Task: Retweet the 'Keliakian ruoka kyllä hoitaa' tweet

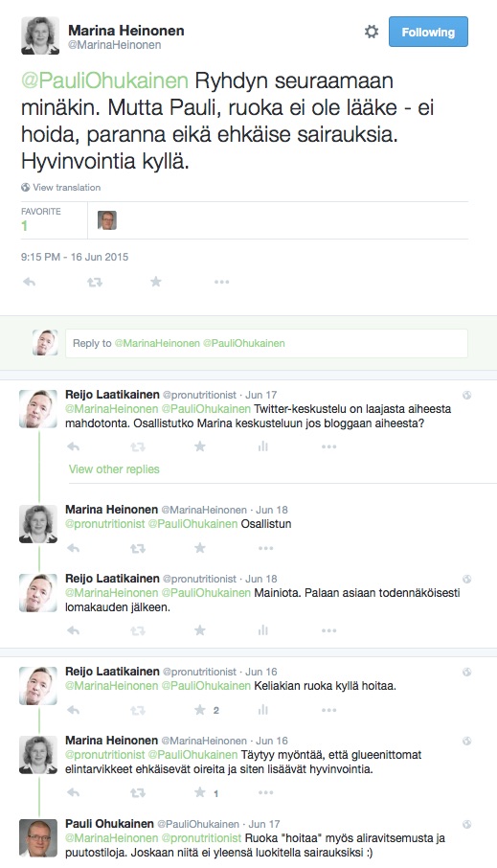Action: click(x=138, y=710)
